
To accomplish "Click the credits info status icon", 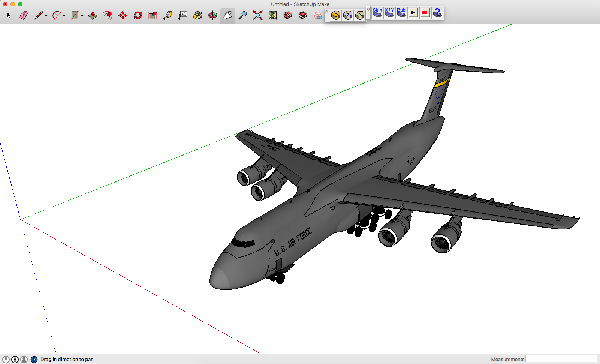I will pos(15,359).
